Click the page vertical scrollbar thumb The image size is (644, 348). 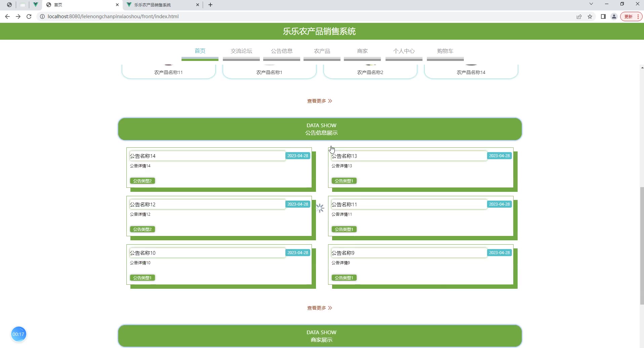pos(642,246)
